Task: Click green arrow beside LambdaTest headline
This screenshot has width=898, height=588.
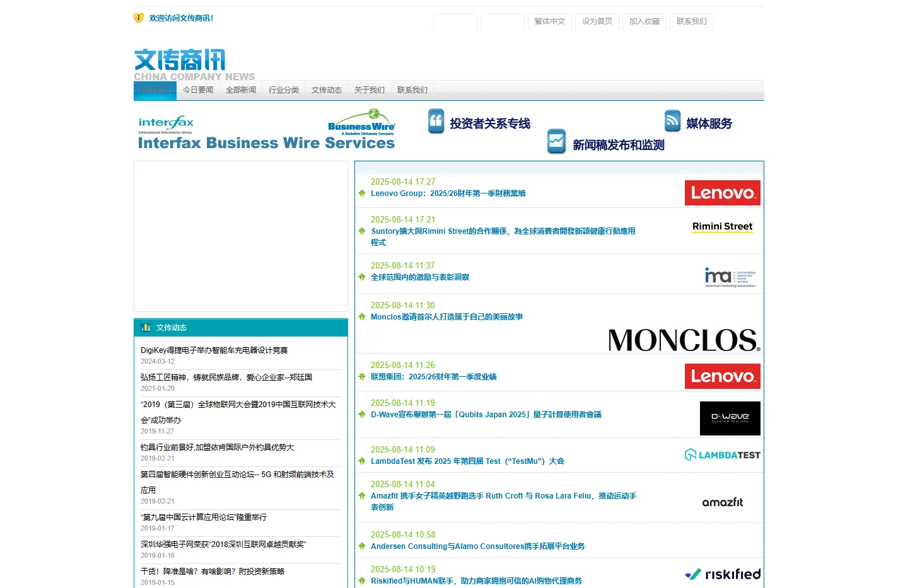Action: tap(362, 461)
